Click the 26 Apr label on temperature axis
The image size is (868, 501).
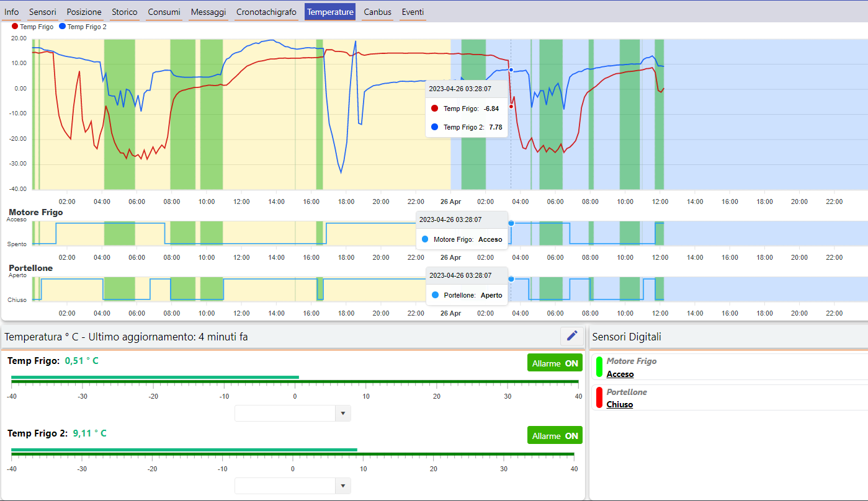point(450,202)
